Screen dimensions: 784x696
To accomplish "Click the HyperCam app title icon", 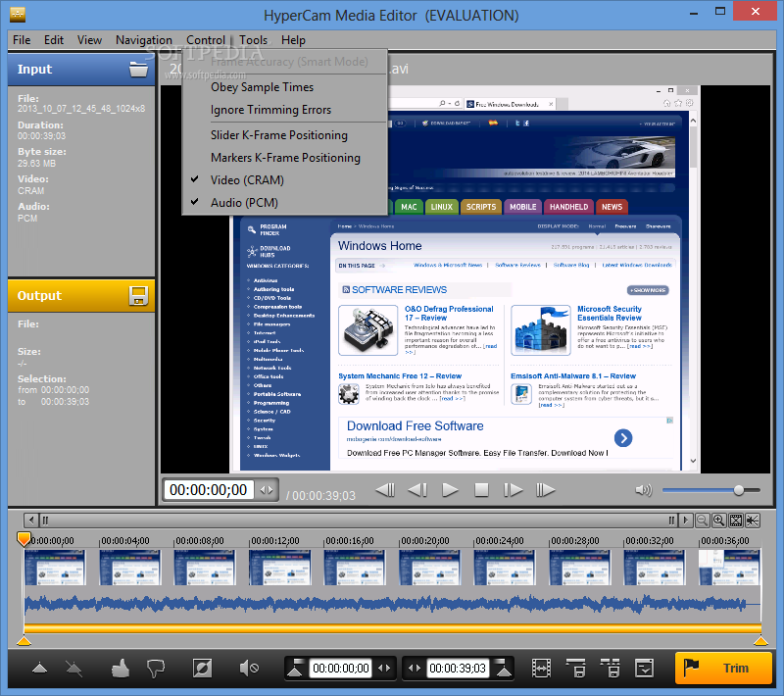I will 18,15.
